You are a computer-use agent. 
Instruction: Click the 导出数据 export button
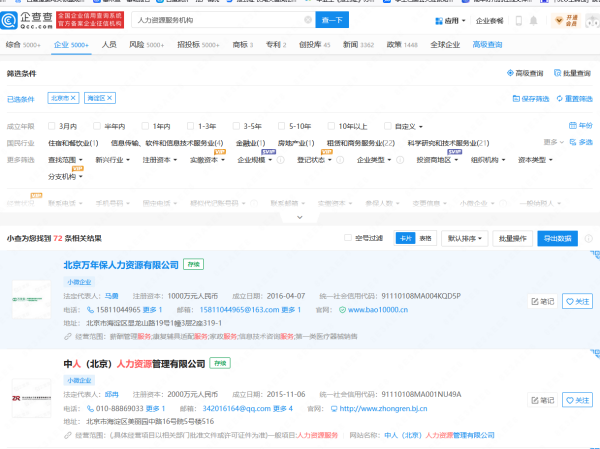pos(558,238)
